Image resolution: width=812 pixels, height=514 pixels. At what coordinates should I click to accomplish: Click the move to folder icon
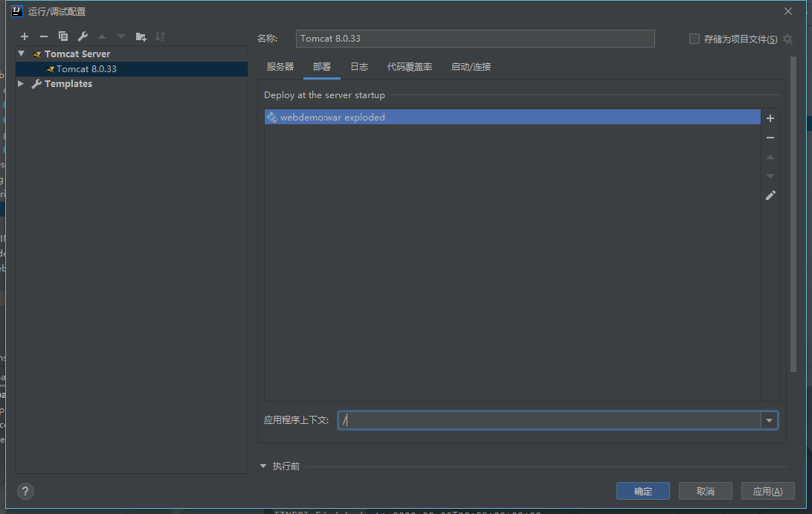click(x=141, y=36)
